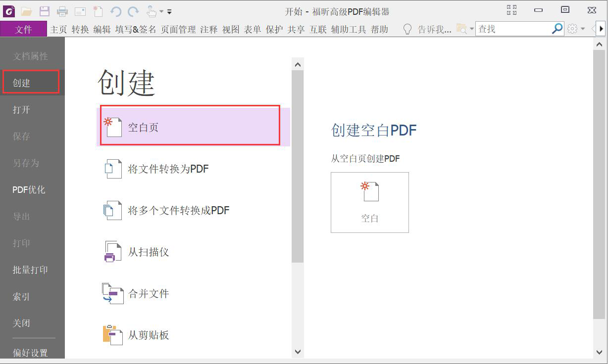The image size is (609, 364).
Task: Switch to the 主页 ribbon tab
Action: point(58,29)
